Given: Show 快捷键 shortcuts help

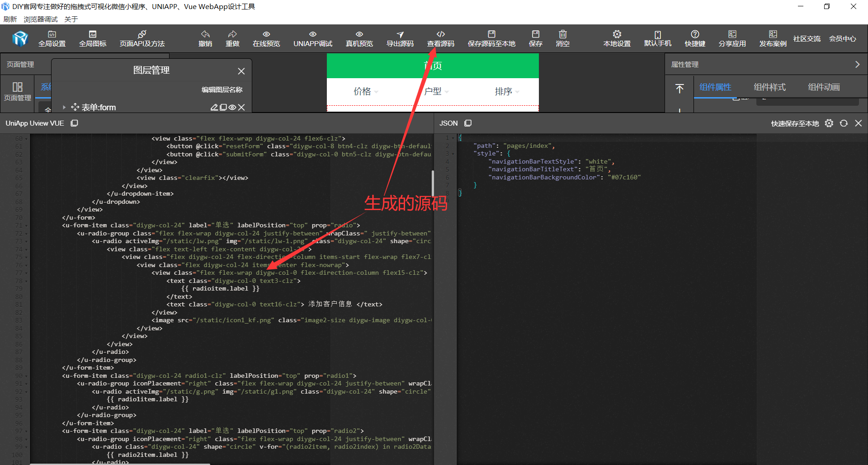Looking at the screenshot, I should coord(695,39).
